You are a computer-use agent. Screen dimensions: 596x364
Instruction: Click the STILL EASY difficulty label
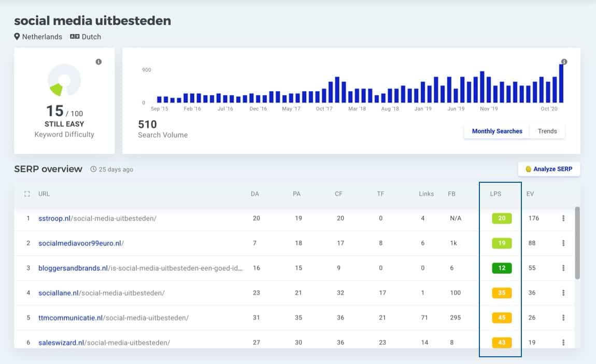[64, 124]
